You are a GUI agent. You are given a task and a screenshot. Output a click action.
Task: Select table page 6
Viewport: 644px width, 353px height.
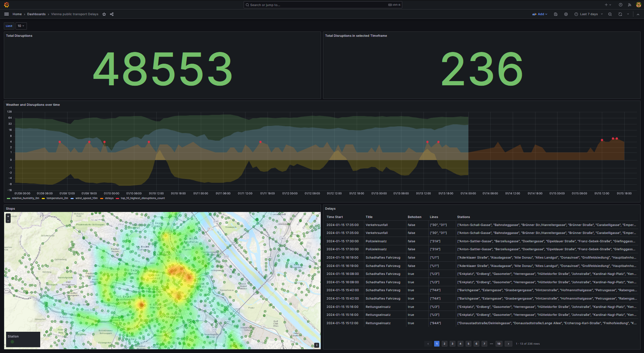pyautogui.click(x=476, y=344)
